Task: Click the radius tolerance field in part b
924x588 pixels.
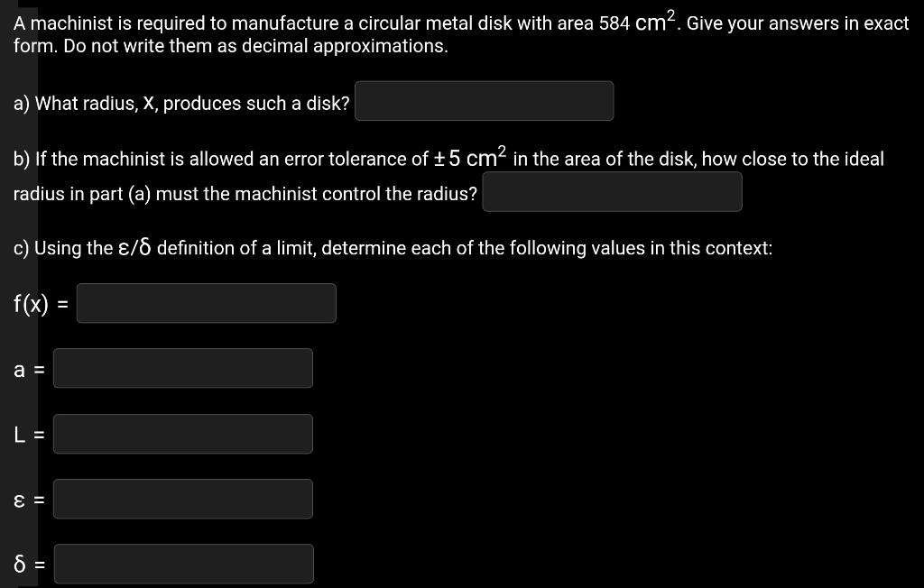Action: (612, 191)
